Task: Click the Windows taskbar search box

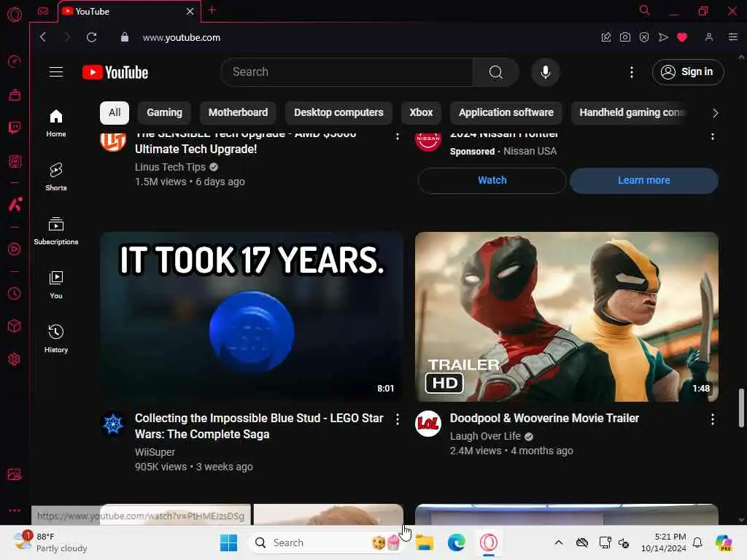Action: pos(326,542)
